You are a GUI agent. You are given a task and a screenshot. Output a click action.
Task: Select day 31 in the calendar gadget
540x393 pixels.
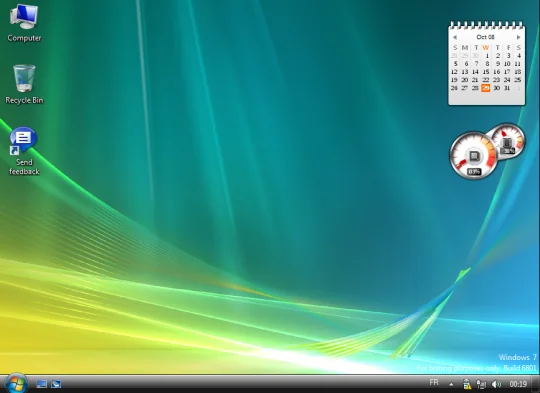click(x=507, y=88)
